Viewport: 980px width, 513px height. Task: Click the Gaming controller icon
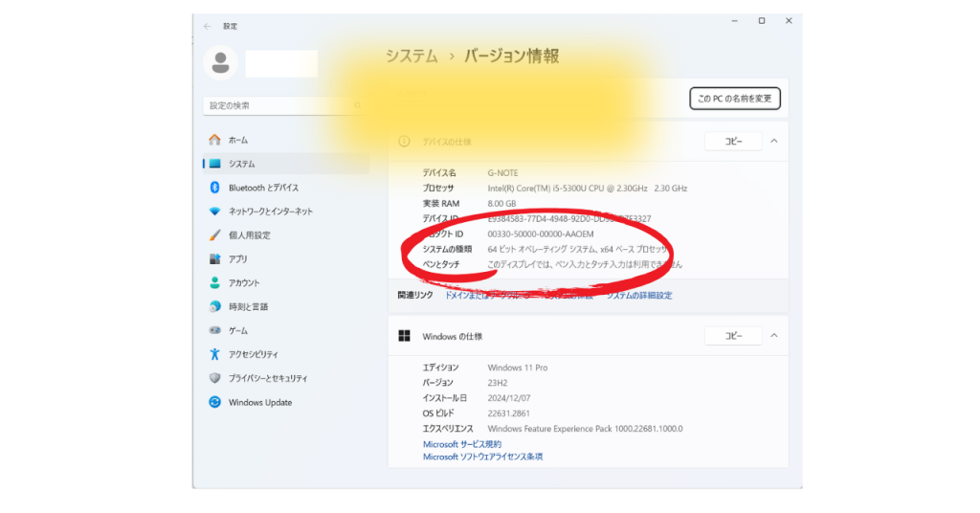[x=215, y=331]
